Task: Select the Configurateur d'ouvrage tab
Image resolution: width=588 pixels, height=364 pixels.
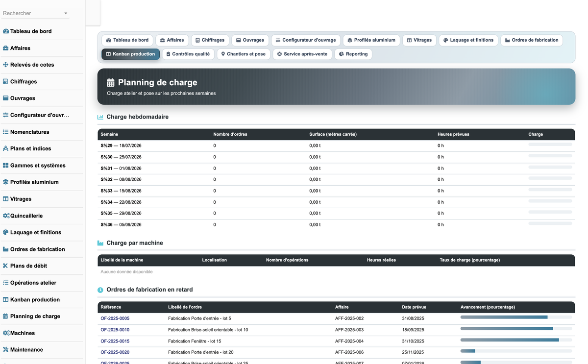Action: 306,40
